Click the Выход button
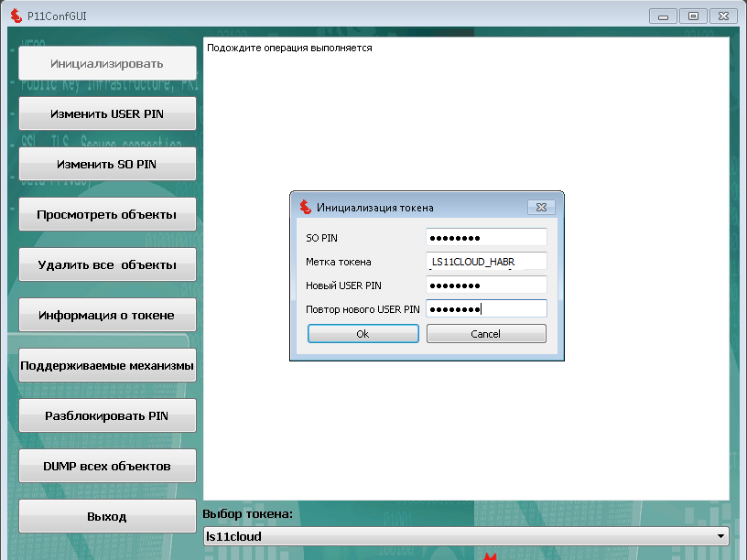This screenshot has height=560, width=747. 107,516
